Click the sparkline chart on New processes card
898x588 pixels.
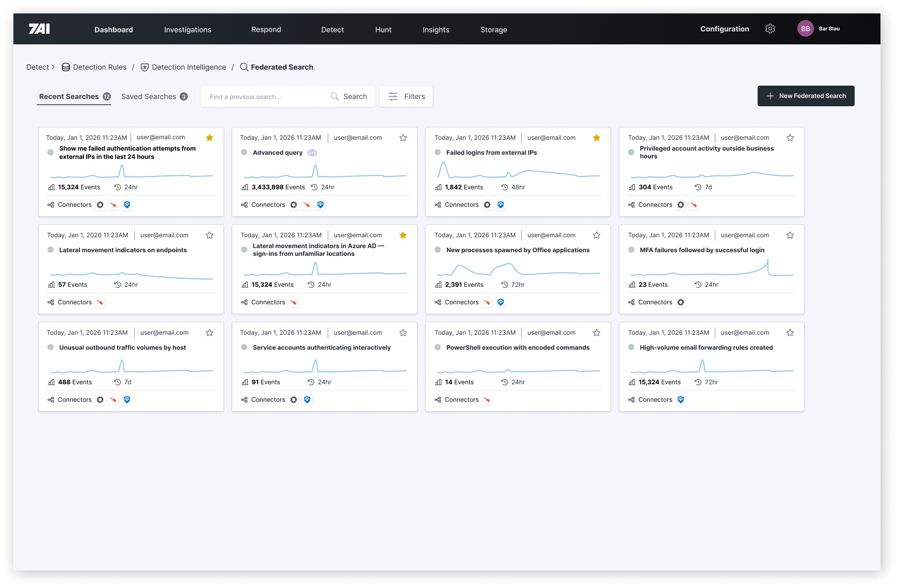[x=518, y=269]
